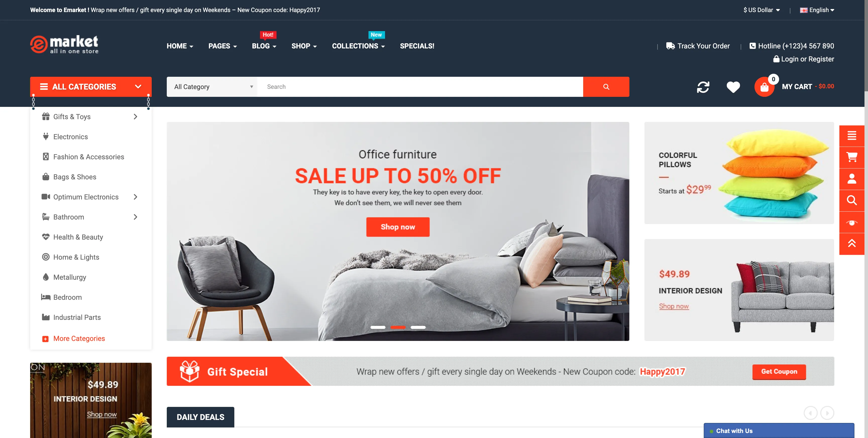The height and width of the screenshot is (438, 868).
Task: Click the wishlist heart icon
Action: [x=733, y=87]
